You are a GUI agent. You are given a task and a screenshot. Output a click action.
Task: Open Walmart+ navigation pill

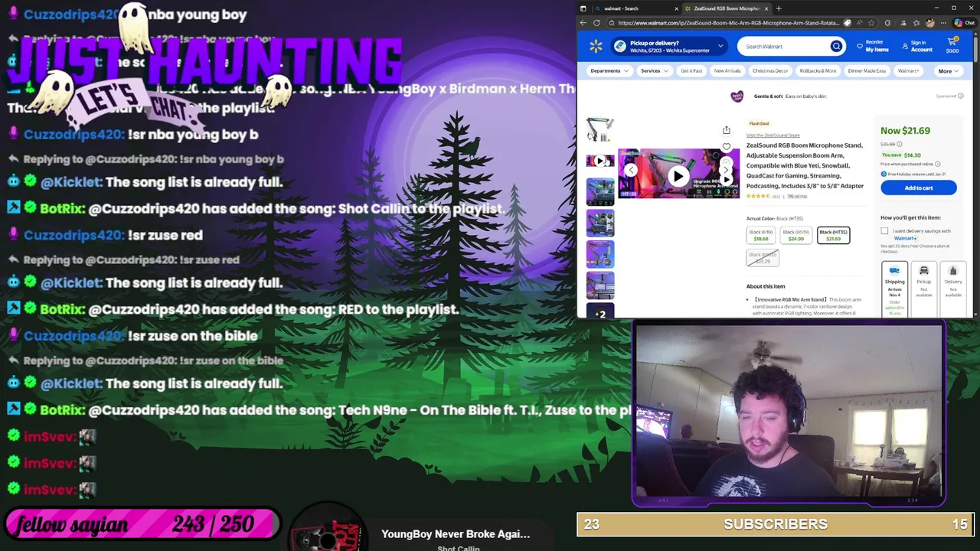pyautogui.click(x=908, y=71)
